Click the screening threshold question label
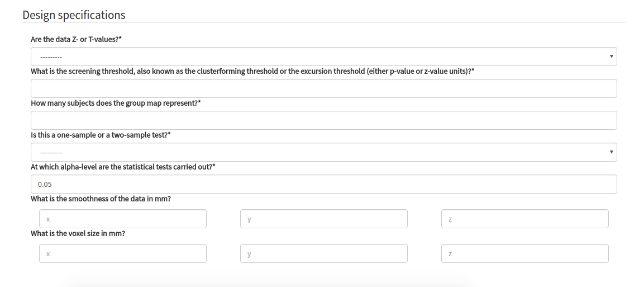This screenshot has width=644, height=287. click(252, 71)
